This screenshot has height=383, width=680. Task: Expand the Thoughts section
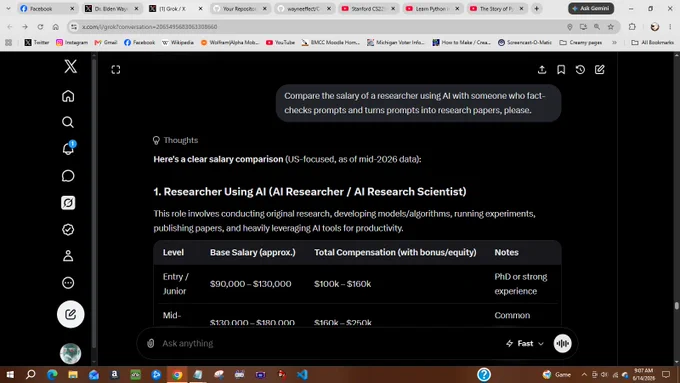click(x=175, y=140)
